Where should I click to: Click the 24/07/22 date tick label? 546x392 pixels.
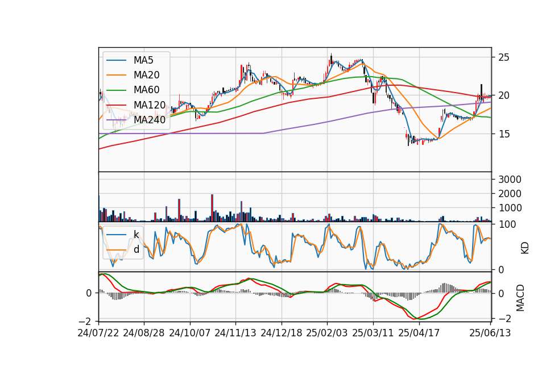point(98,333)
